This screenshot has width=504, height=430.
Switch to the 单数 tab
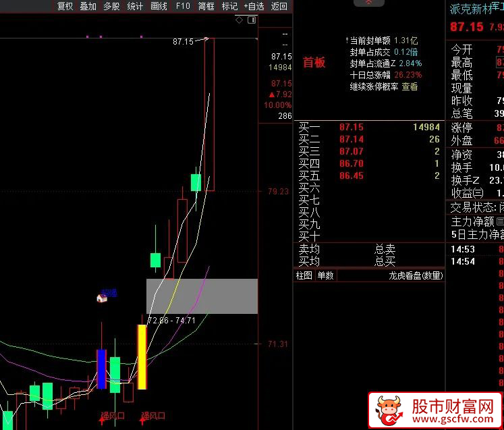click(x=325, y=275)
